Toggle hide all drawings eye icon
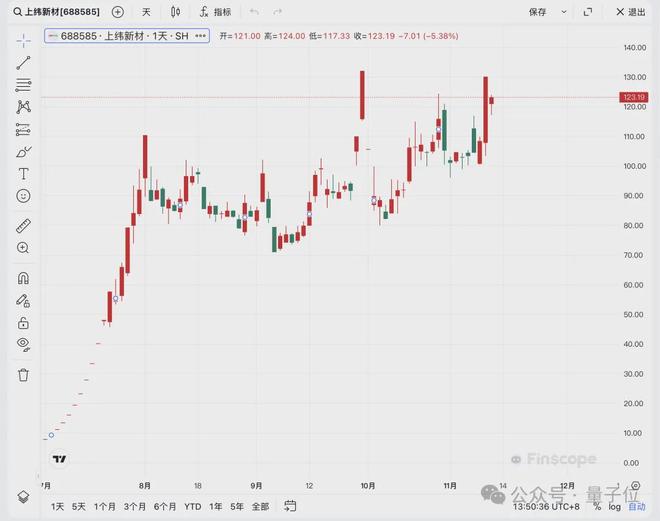This screenshot has width=660, height=521. click(24, 344)
